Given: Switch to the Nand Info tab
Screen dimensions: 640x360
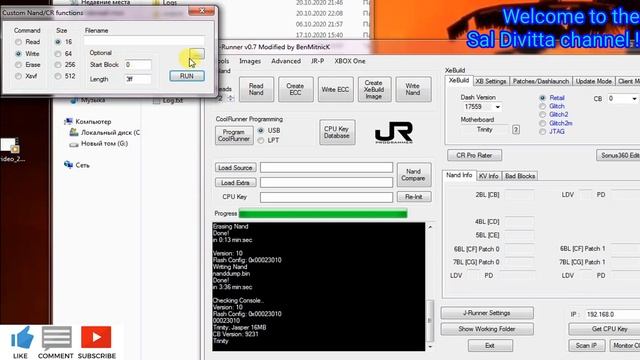Looking at the screenshot, I should pyautogui.click(x=459, y=175).
